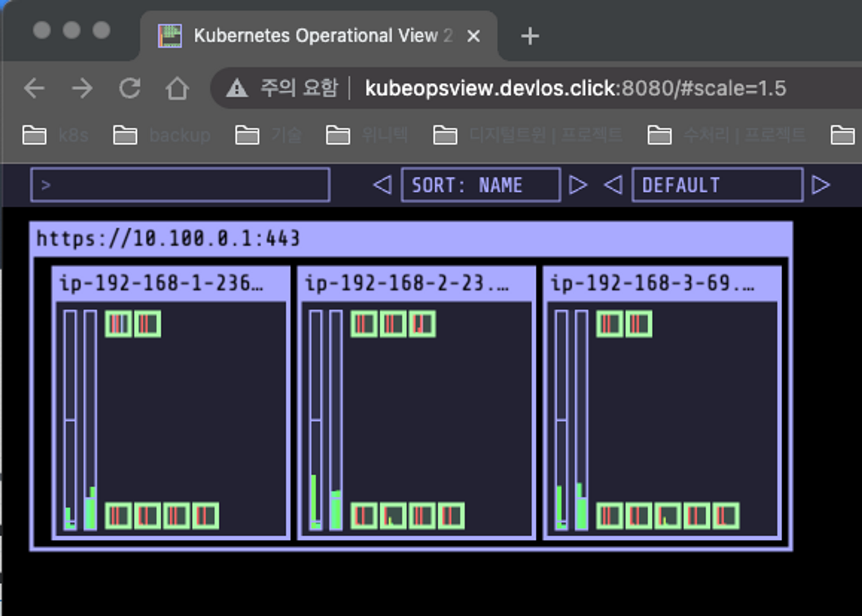
Task: Click the browser forward arrow
Action: (82, 88)
